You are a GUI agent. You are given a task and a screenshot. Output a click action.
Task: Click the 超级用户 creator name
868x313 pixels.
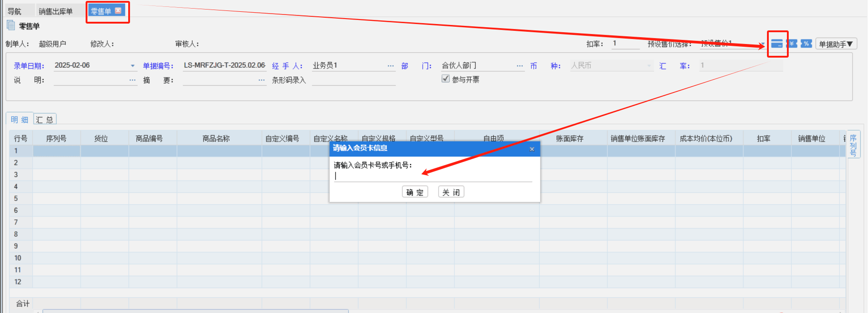(x=53, y=44)
